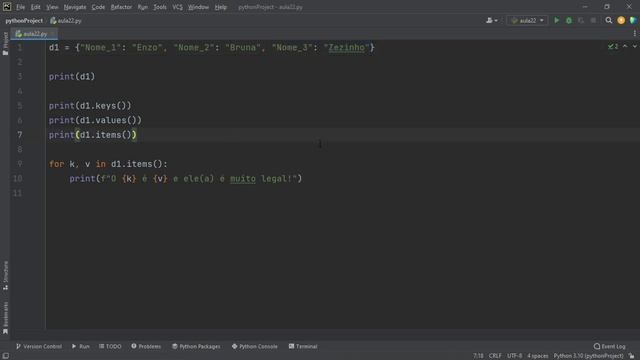Click the UTF-8 encoding indicator
The image size is (640, 360).
(514, 356)
